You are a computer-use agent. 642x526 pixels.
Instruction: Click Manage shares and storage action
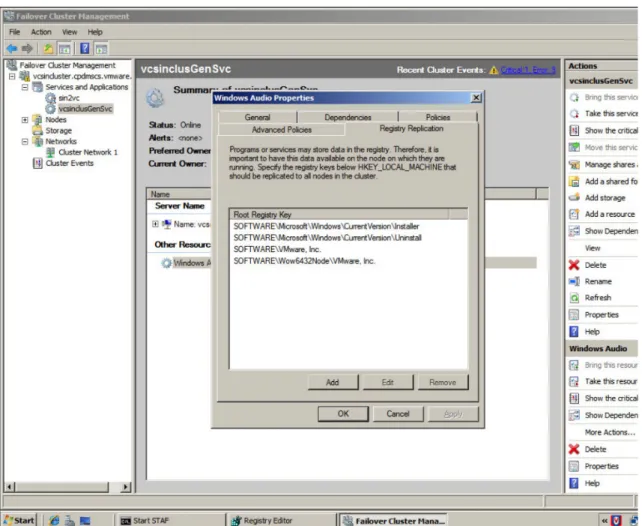pos(604,165)
